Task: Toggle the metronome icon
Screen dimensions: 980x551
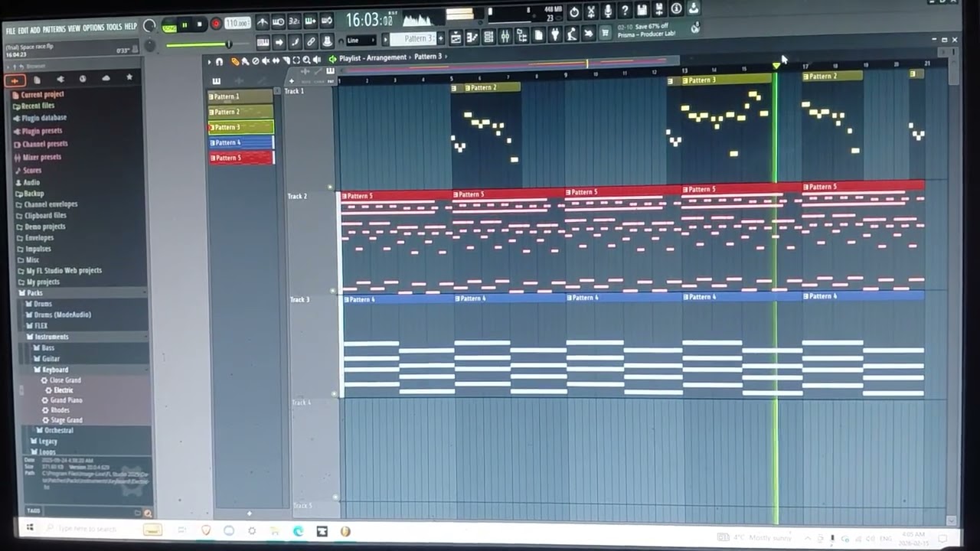Action: (262, 21)
